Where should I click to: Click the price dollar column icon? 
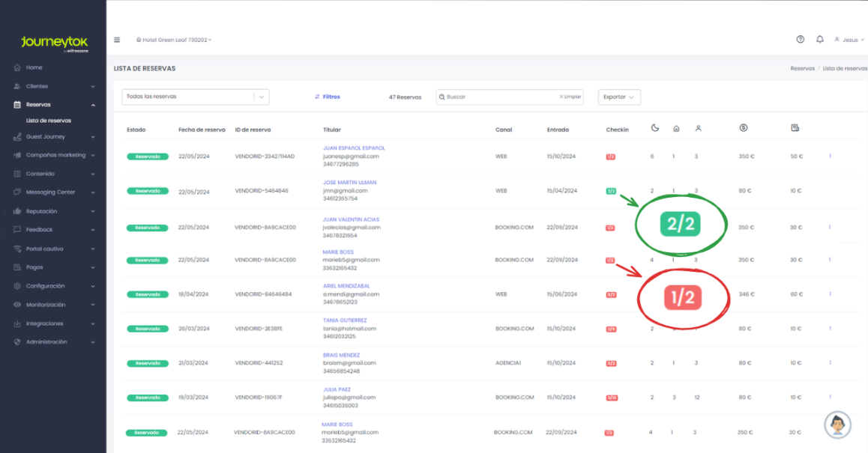[743, 128]
